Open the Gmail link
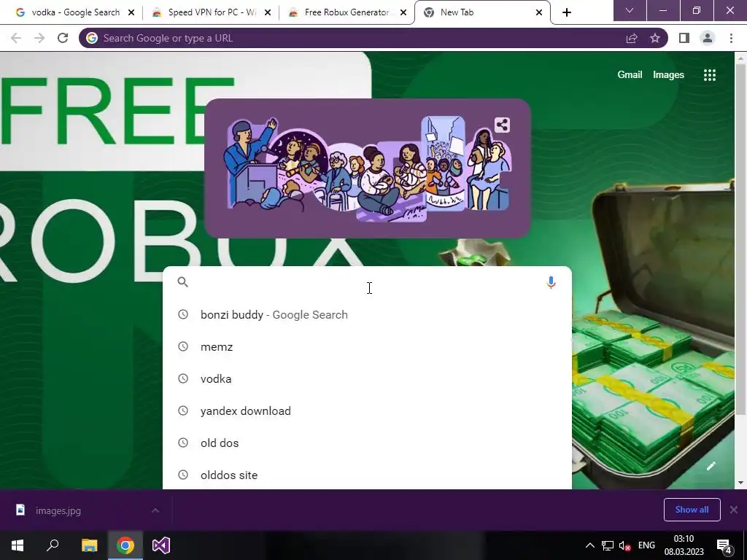The height and width of the screenshot is (560, 747). click(x=630, y=75)
